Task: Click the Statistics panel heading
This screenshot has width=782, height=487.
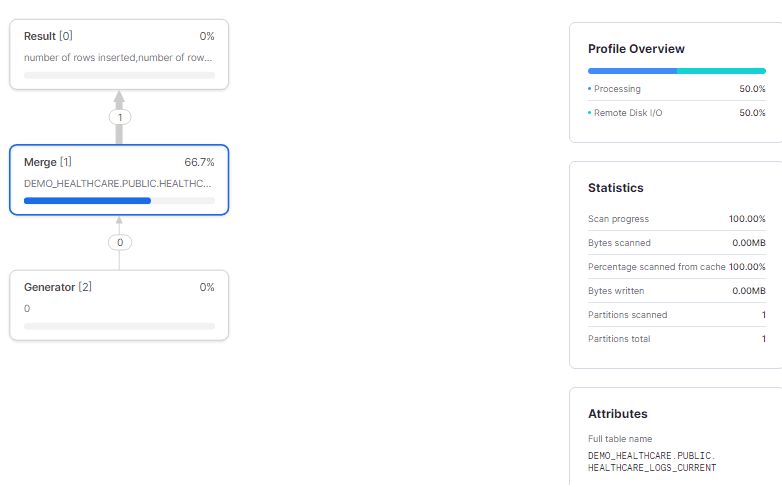Action: pos(615,188)
